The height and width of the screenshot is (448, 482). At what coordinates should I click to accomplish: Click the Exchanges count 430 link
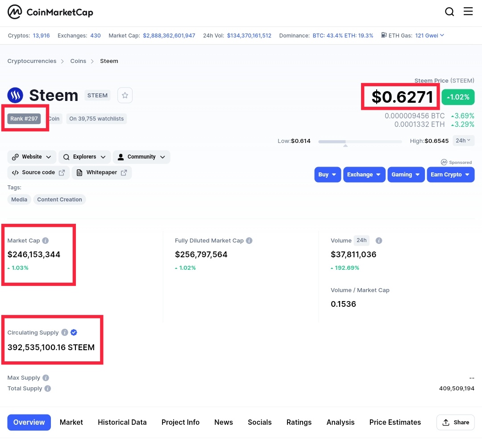pyautogui.click(x=96, y=35)
